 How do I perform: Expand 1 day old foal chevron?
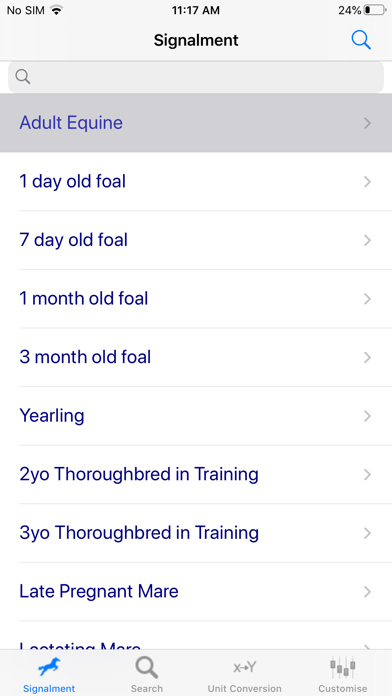point(367,182)
